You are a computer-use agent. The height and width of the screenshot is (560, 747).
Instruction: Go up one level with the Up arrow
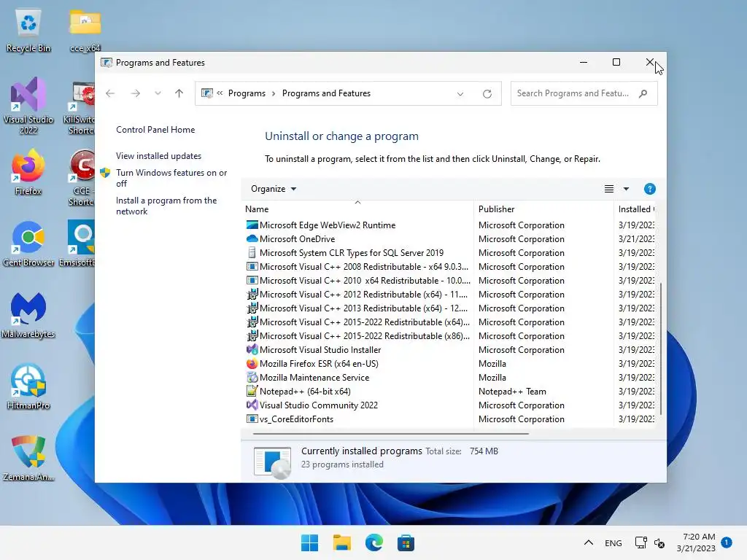pos(179,93)
